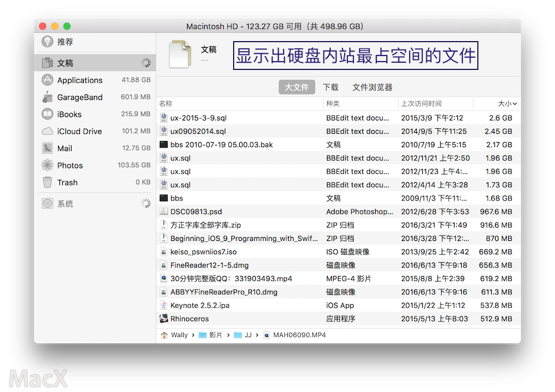Click the ux09052014.sql file icon

click(x=164, y=131)
